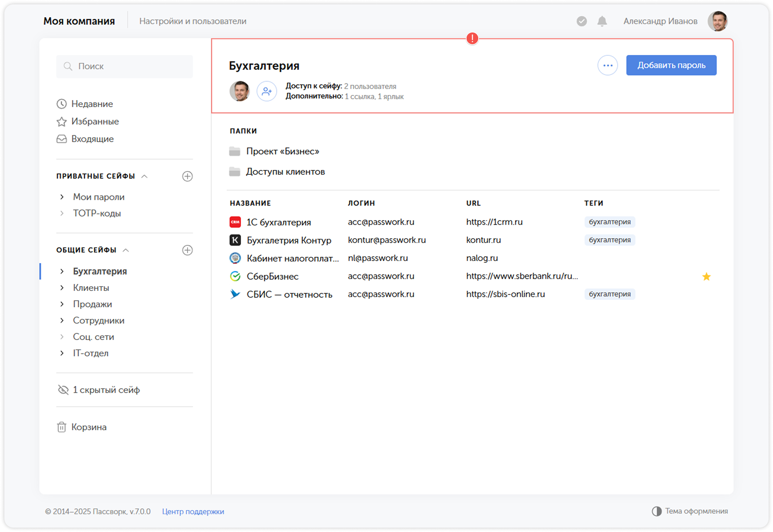The height and width of the screenshot is (532, 773).
Task: Open Центр поддержки link
Action: tap(193, 511)
